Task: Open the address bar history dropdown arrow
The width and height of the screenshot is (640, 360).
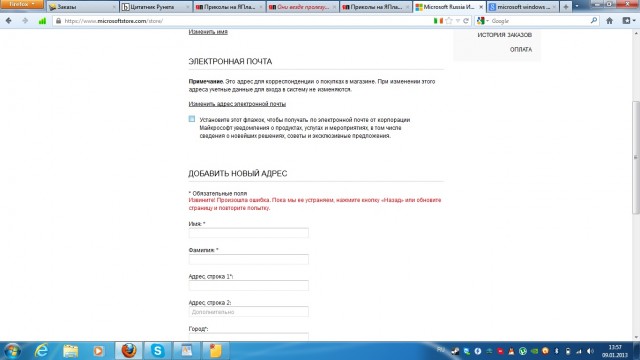Action: point(458,21)
